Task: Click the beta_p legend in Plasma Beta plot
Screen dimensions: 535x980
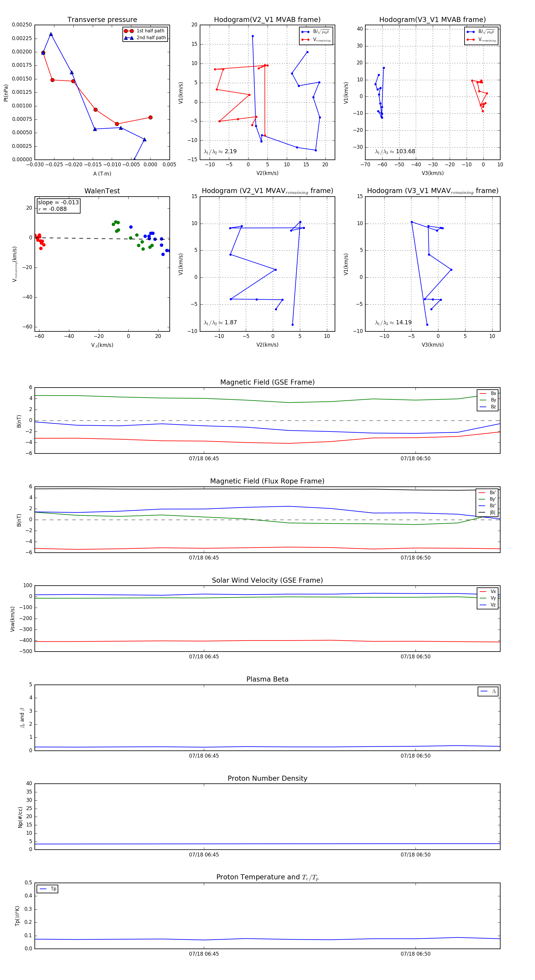Action: [488, 691]
